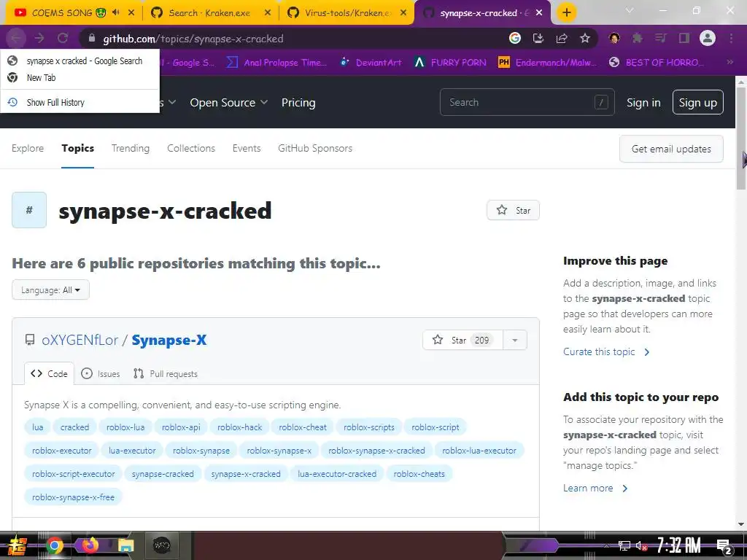Close the COEMS SONG tab
The width and height of the screenshot is (747, 560).
(131, 13)
